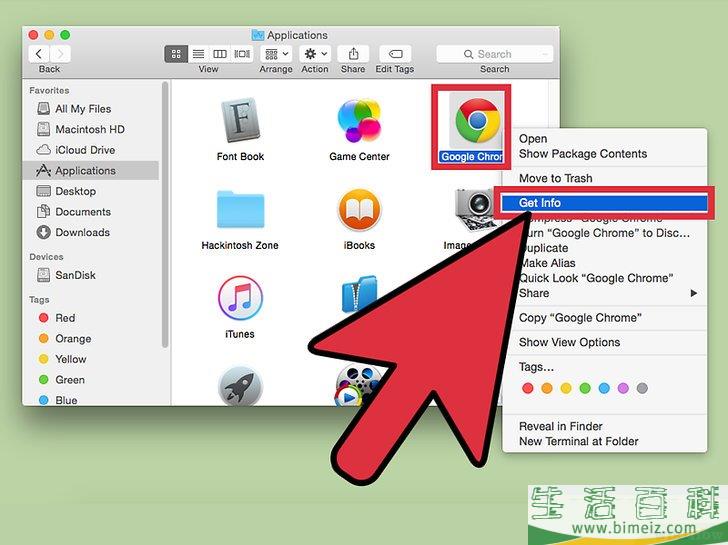Screen dimensions: 728x545
Task: Choose Tags... in context menu
Action: (604, 367)
